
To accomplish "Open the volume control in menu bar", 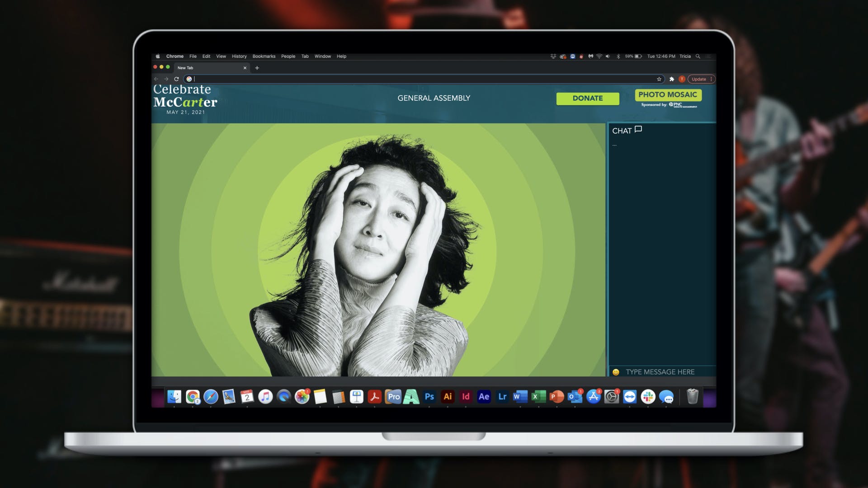I will tap(608, 56).
